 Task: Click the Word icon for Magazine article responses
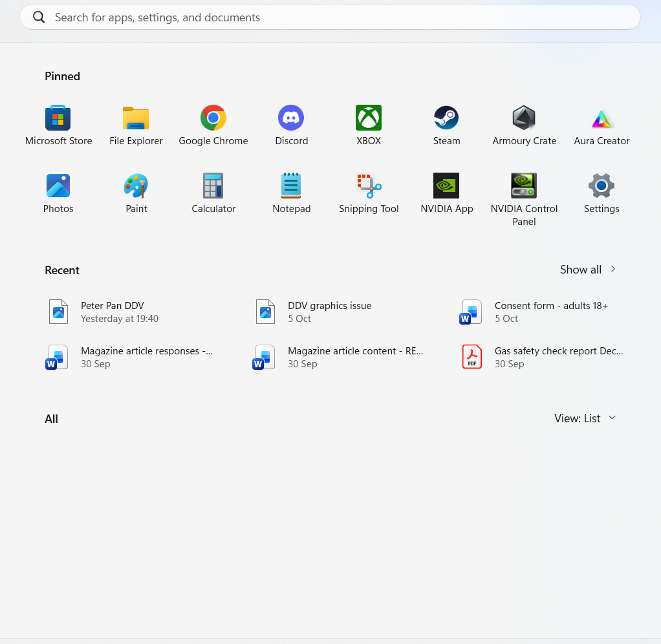56,358
